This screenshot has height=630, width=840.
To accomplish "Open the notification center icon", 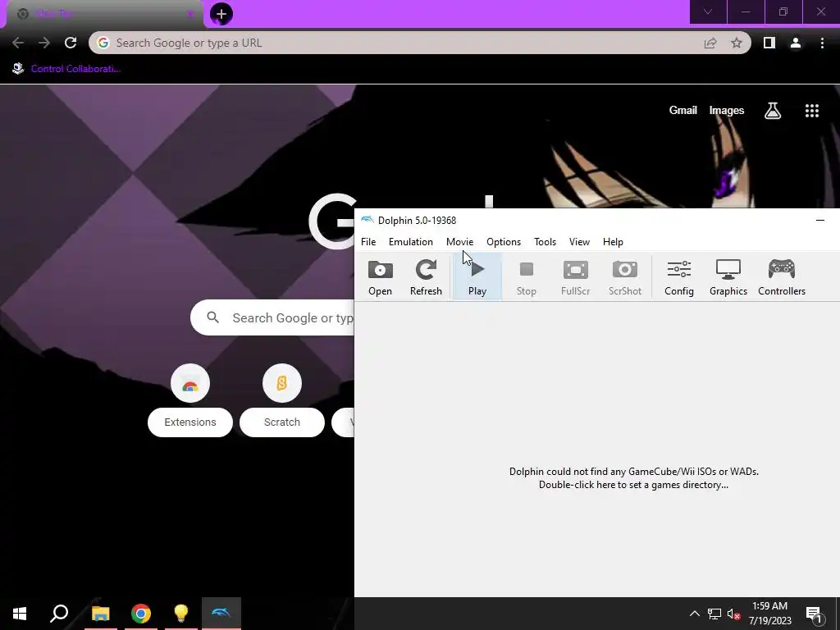I will pyautogui.click(x=814, y=614).
